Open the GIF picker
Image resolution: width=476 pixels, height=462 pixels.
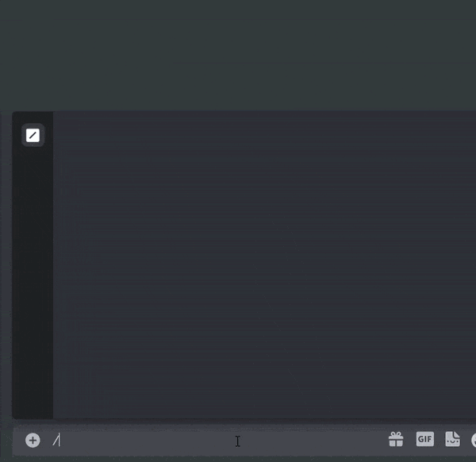click(425, 439)
